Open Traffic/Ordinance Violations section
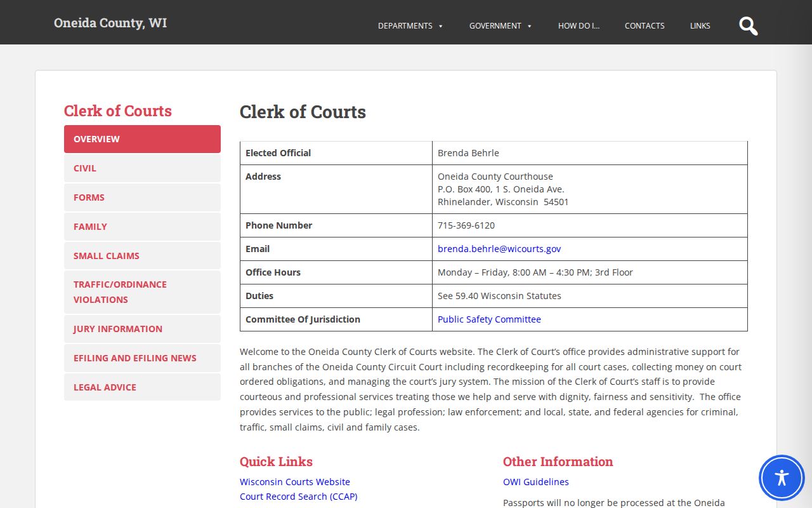Image resolution: width=812 pixels, height=508 pixels. tap(142, 292)
